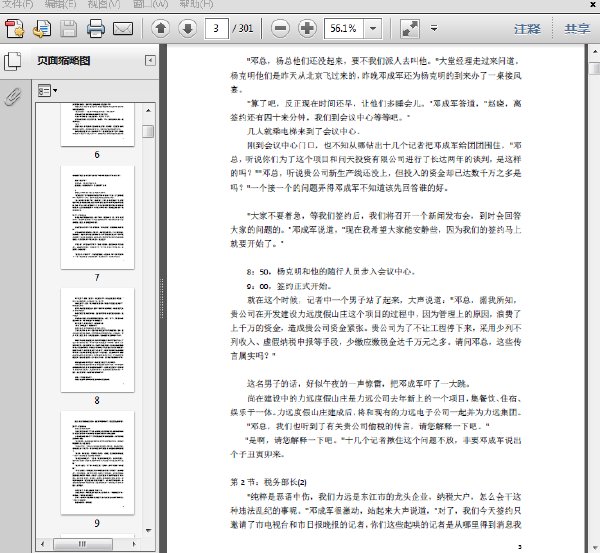Click the zoom level field showing 56.1%
Viewport: 600px width, 553px height.
[x=344, y=29]
